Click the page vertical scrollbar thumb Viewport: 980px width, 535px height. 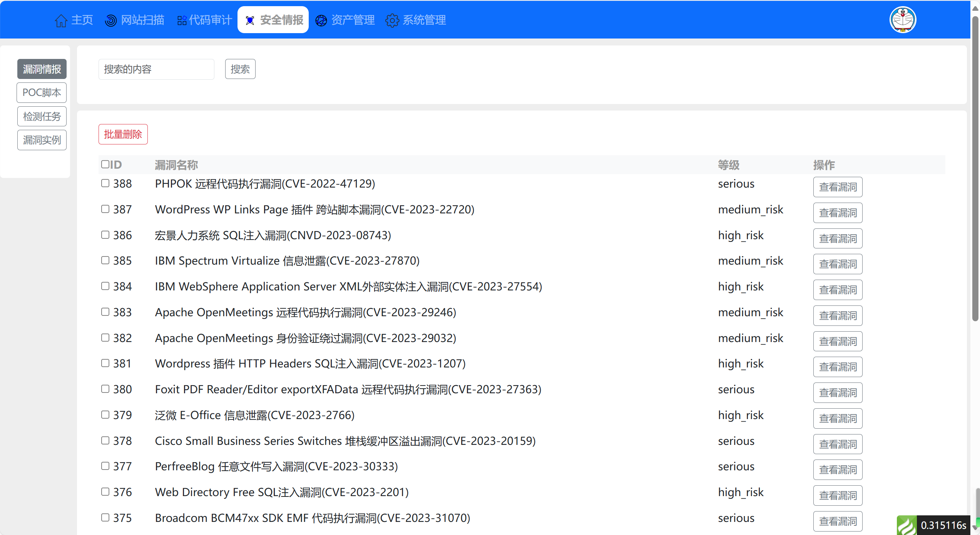click(975, 169)
